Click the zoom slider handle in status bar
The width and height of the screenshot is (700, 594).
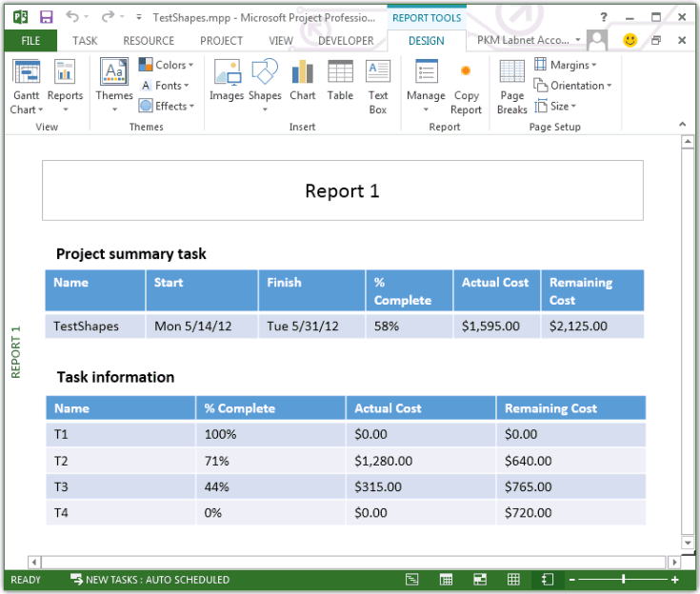tap(624, 580)
